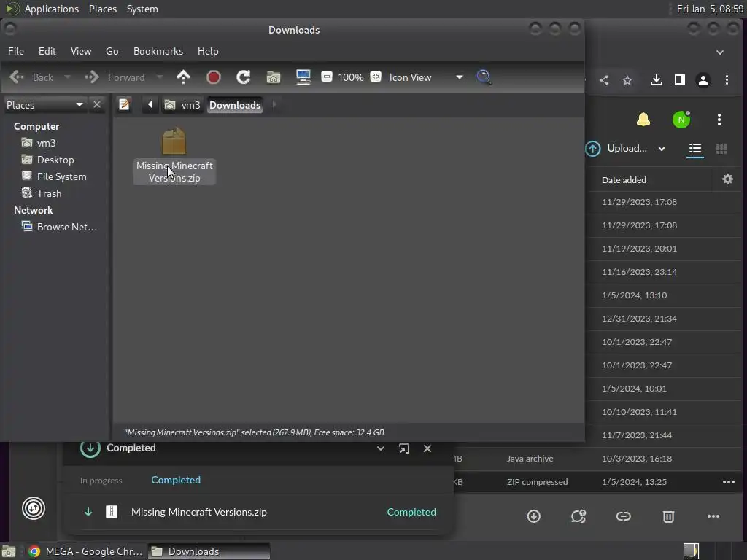747x560 pixels.
Task: Bookmark the page with star icon
Action: tap(627, 80)
